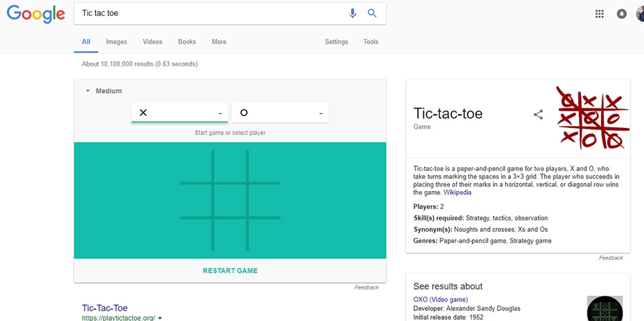
Task: Mark the bottom-middle board cell
Action: (230, 235)
